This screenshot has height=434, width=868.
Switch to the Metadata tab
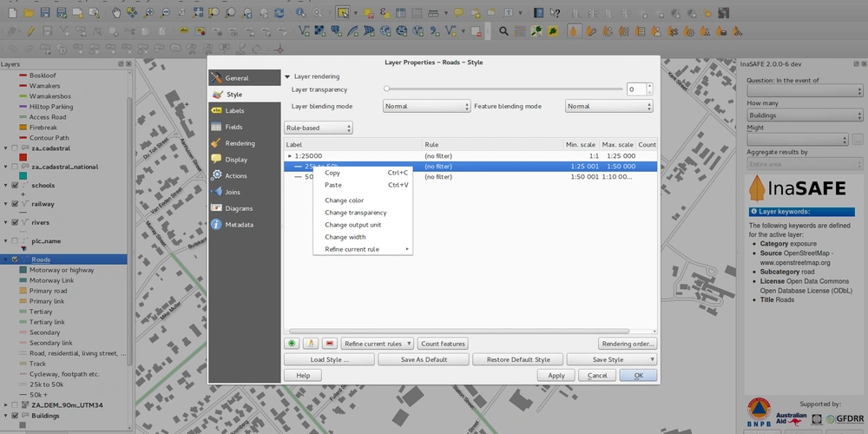click(244, 225)
